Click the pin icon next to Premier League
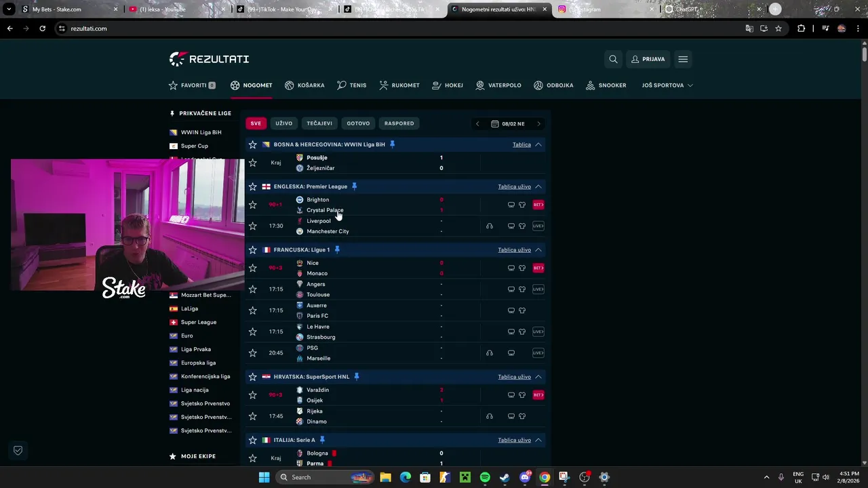868x488 pixels. pos(354,186)
